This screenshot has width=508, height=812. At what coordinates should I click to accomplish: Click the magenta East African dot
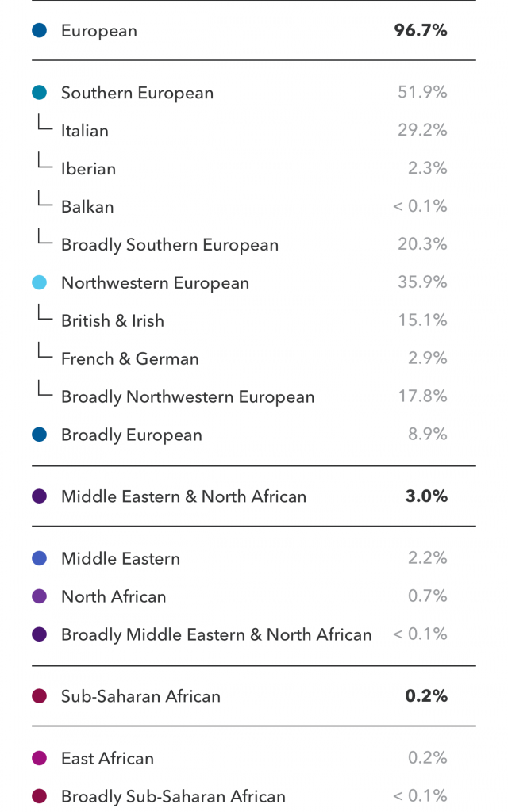pos(40,758)
